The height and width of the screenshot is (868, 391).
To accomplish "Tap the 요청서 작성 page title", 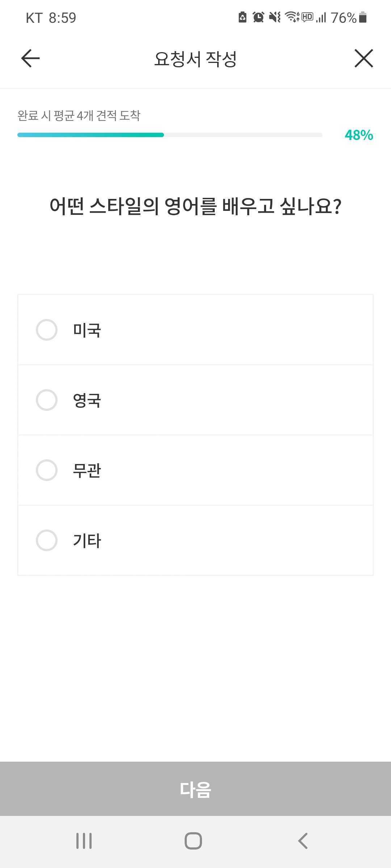I will (x=195, y=59).
